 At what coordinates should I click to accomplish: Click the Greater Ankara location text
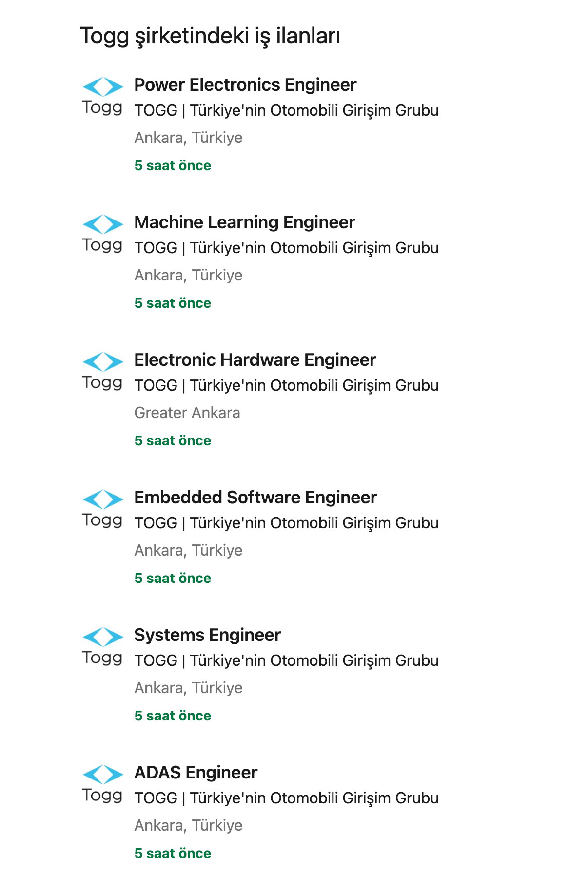(187, 413)
